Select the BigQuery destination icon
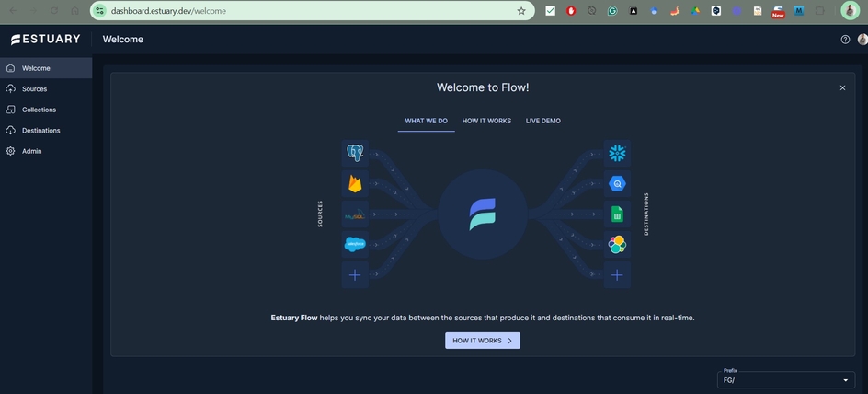The image size is (868, 394). click(x=617, y=183)
